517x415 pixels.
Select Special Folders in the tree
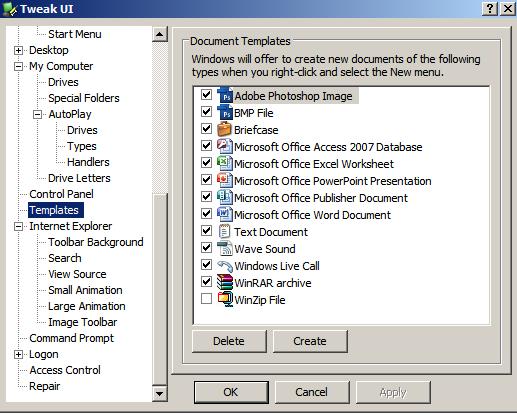click(84, 98)
